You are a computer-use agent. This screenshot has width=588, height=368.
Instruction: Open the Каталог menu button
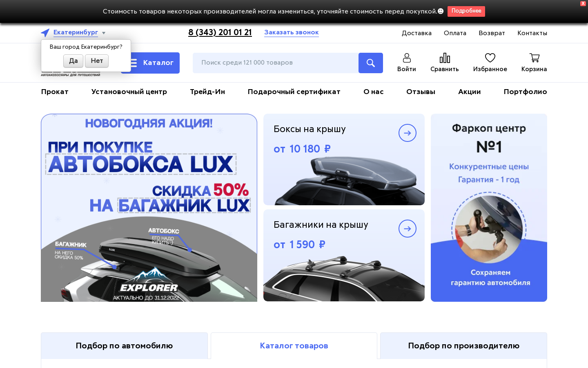coord(150,63)
